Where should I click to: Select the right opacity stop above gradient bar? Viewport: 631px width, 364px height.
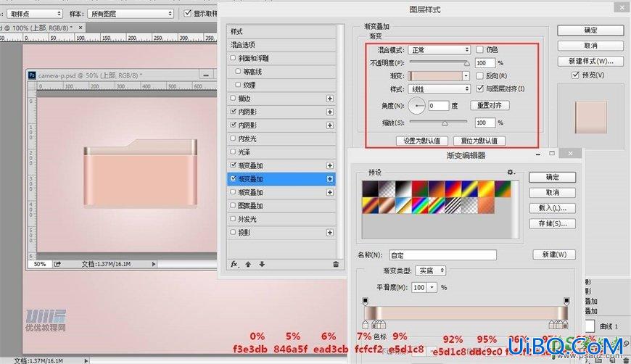coord(566,301)
